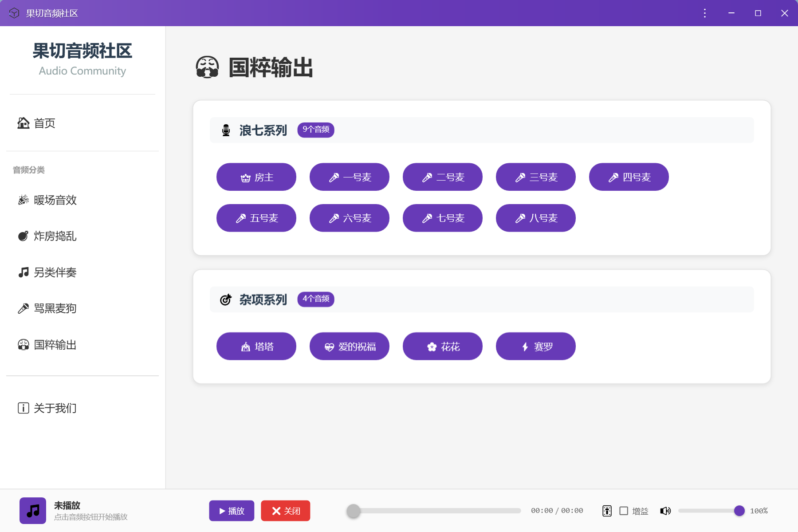The height and width of the screenshot is (532, 798).
Task: Click the microphone icon beside 浪七系列
Action: coord(225,130)
